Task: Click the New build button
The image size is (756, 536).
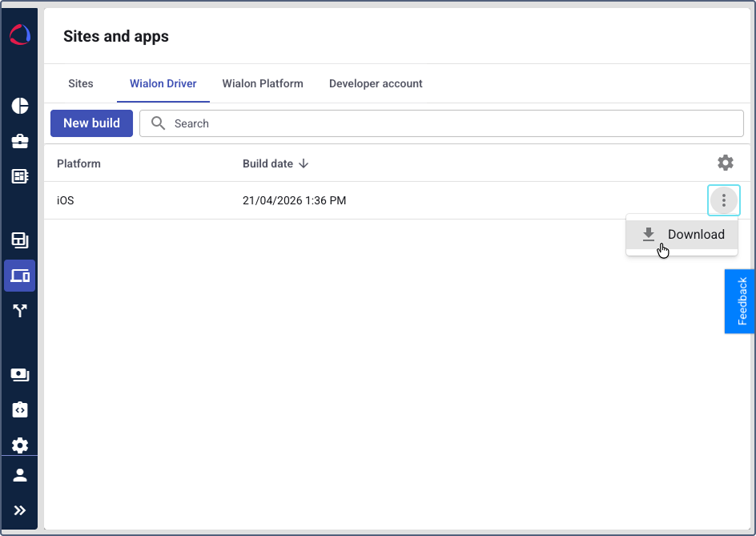Action: (91, 123)
